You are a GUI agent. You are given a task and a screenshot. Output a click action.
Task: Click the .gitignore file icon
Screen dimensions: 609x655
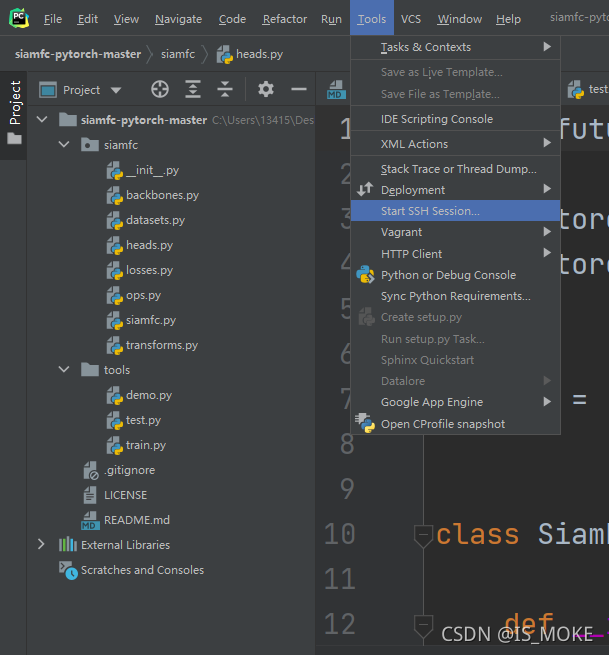(x=91, y=470)
